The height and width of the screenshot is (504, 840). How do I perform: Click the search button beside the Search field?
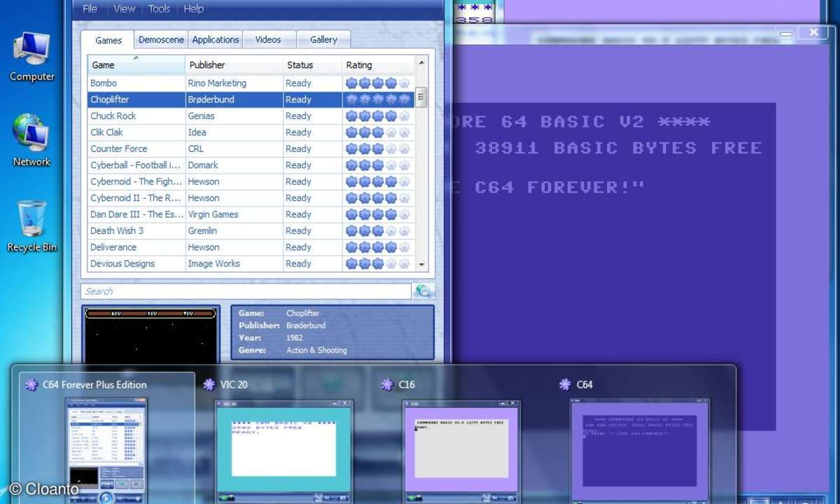point(423,291)
